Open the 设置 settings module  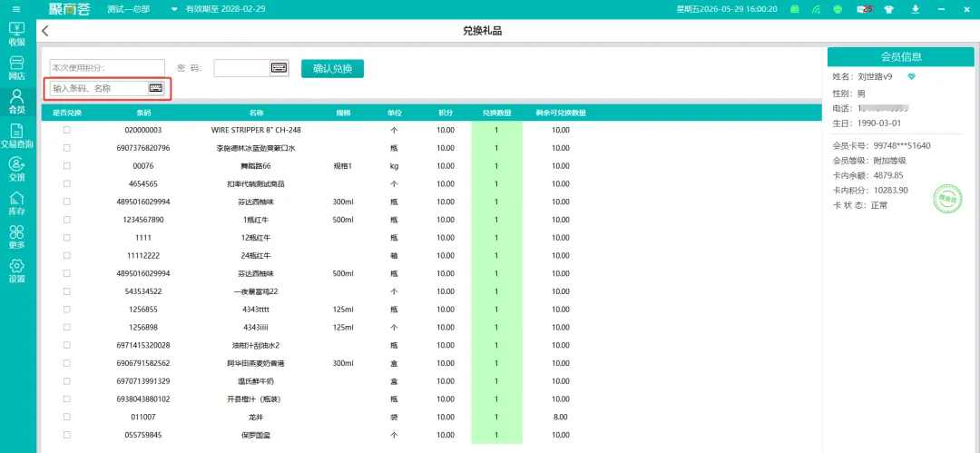(17, 271)
